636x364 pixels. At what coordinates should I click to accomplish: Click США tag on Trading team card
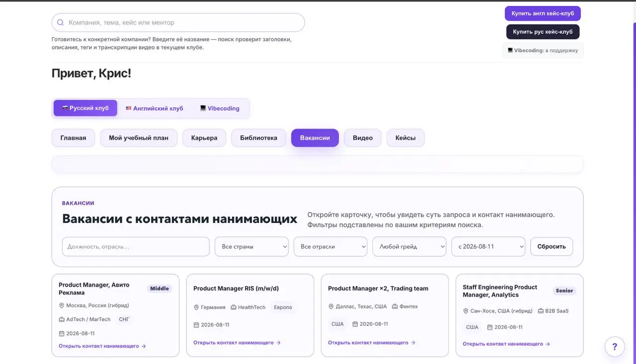click(x=337, y=324)
